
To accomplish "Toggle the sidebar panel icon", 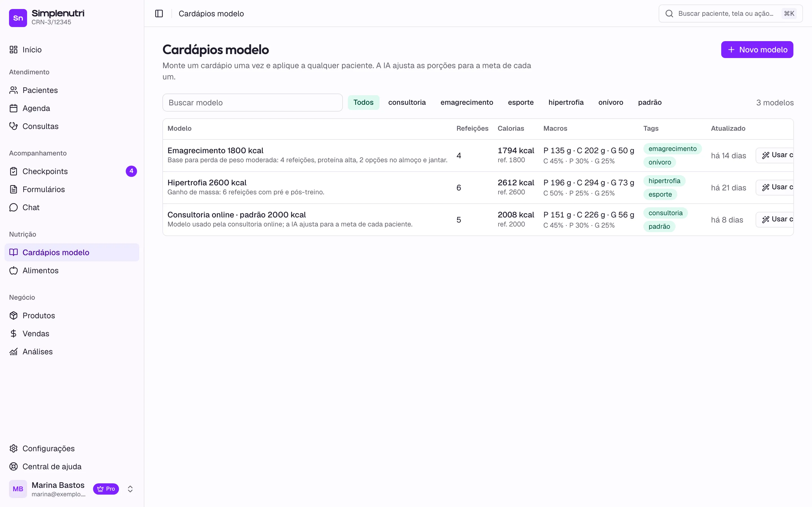I will (x=159, y=14).
